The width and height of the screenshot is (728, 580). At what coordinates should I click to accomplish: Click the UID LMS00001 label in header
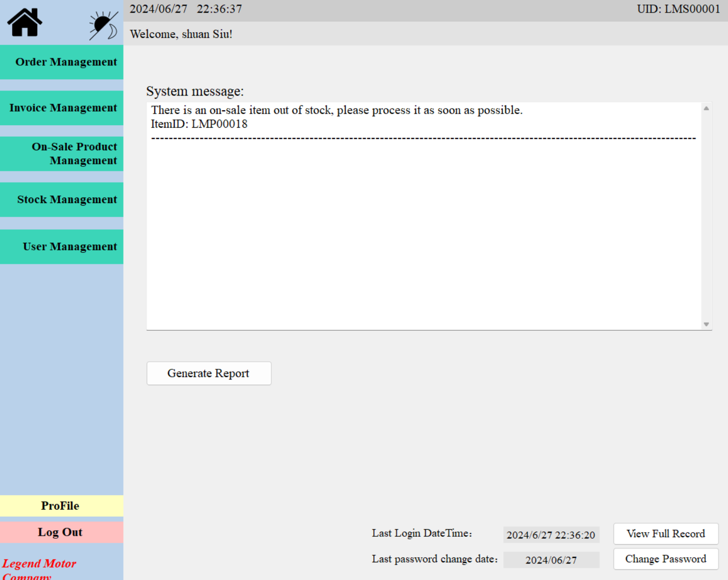pyautogui.click(x=678, y=9)
